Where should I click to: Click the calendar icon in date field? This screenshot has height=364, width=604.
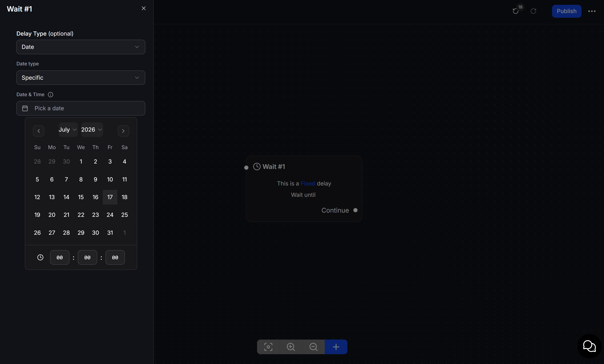(25, 108)
